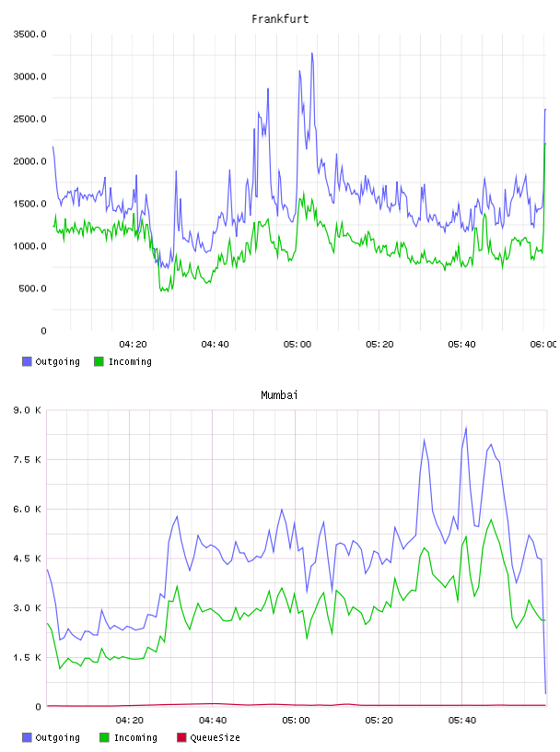
Task: Click the 04:40 x-axis label in Mumbai chart
Action: (213, 721)
